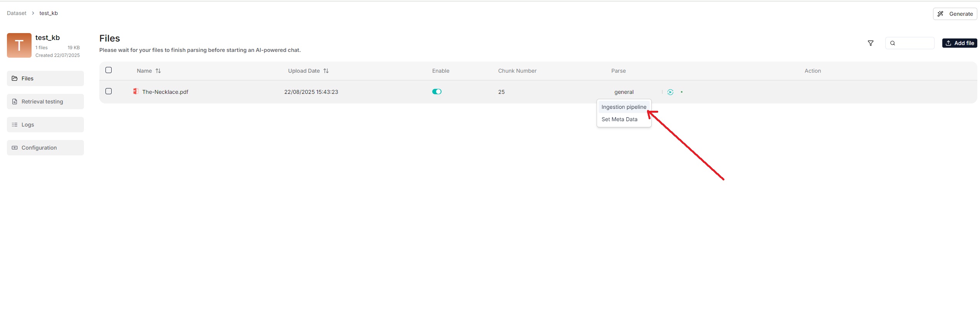The image size is (980, 310).
Task: Go to Configuration sidebar item
Action: pos(45,148)
